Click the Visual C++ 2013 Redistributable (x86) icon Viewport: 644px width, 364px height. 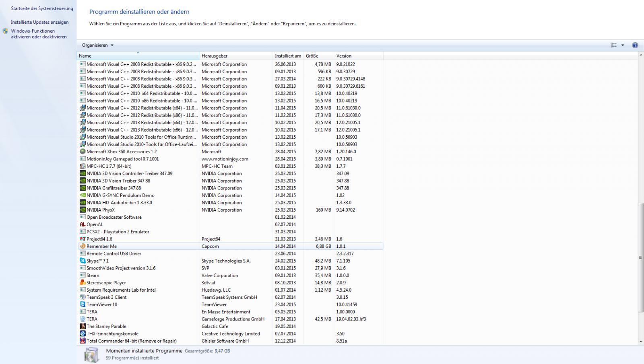point(83,130)
